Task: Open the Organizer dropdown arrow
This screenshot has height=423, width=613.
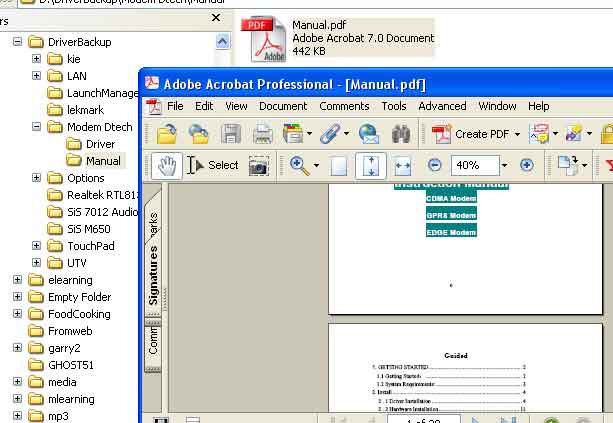Action: point(309,134)
